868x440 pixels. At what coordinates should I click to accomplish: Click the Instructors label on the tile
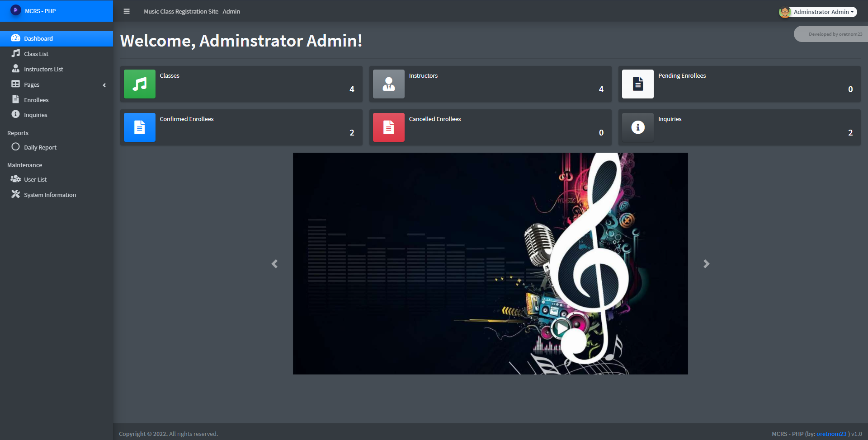423,75
